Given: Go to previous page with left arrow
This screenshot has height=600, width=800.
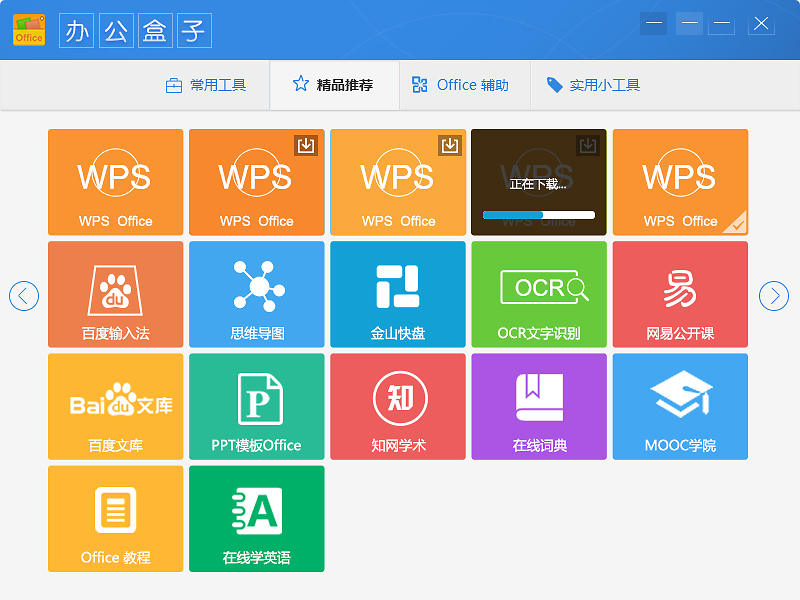Looking at the screenshot, I should point(24,295).
